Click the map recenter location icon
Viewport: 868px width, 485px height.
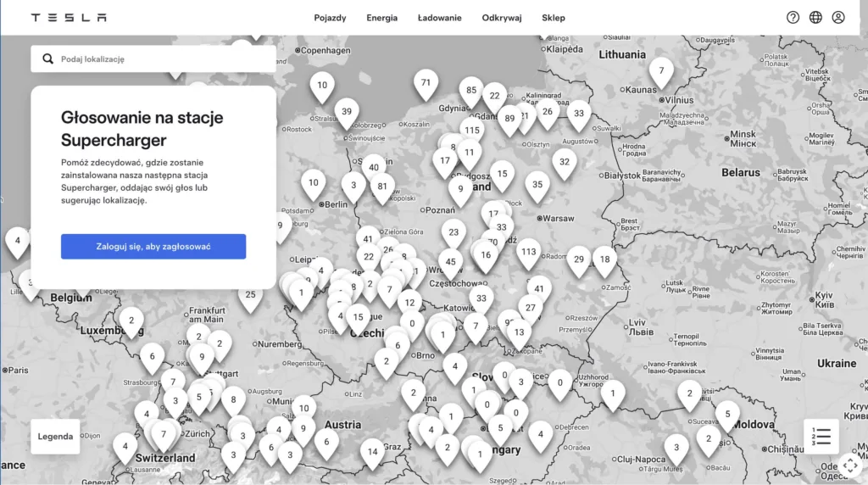point(850,465)
